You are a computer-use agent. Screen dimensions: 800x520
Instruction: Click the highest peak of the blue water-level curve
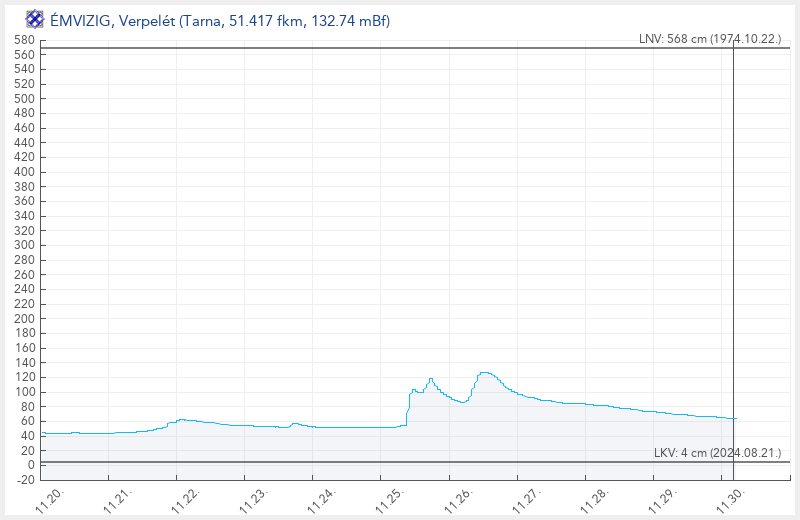click(x=485, y=373)
